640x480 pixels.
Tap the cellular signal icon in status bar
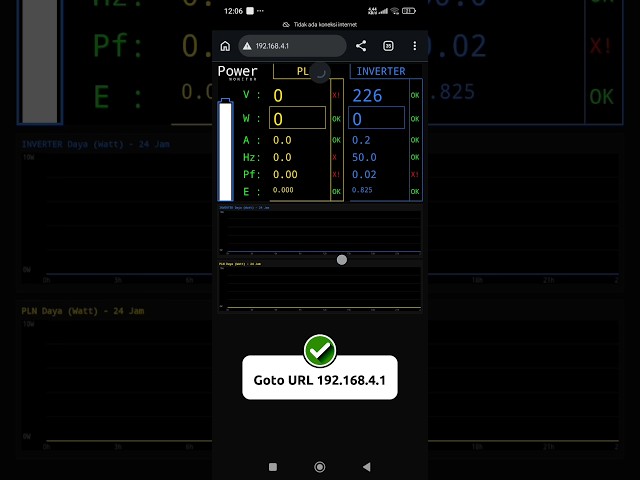[383, 11]
